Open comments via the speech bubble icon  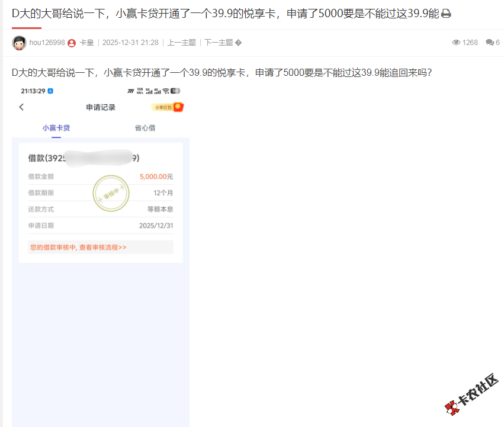488,42
